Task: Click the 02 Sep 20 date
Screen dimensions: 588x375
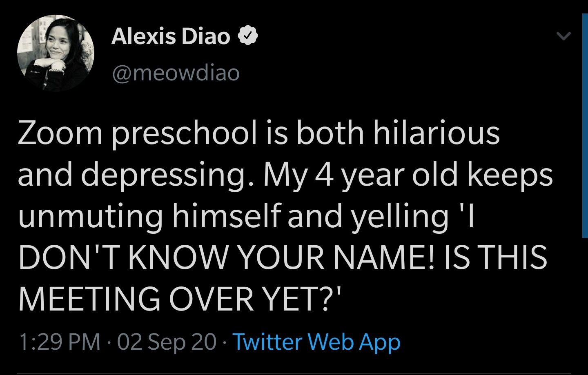Action: coord(167,342)
